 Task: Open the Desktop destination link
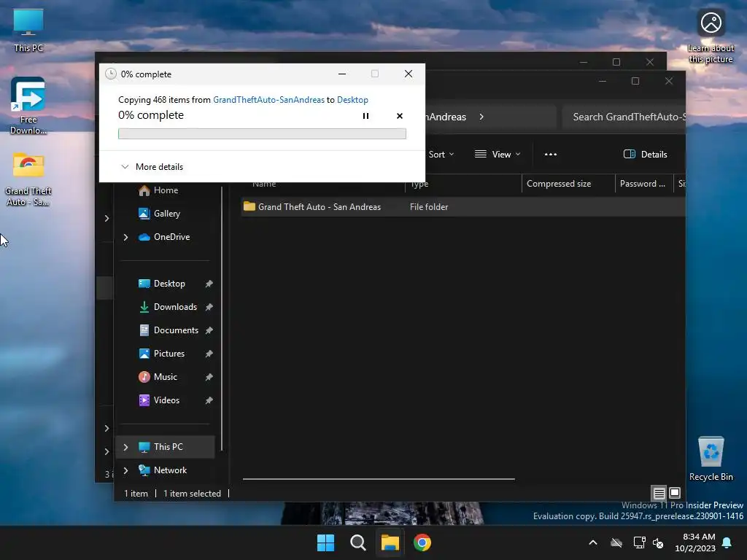tap(352, 99)
